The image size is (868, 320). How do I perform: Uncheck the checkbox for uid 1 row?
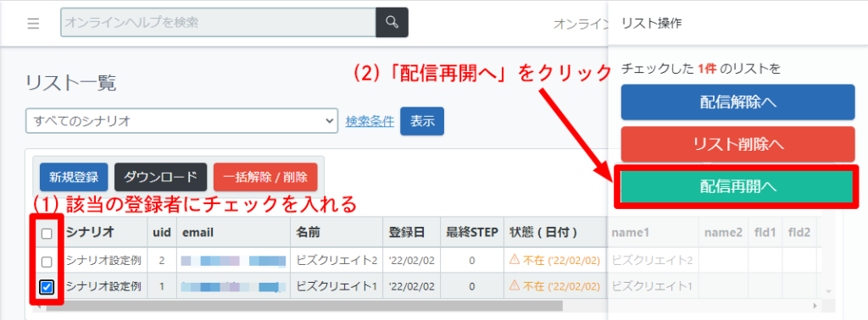[47, 286]
